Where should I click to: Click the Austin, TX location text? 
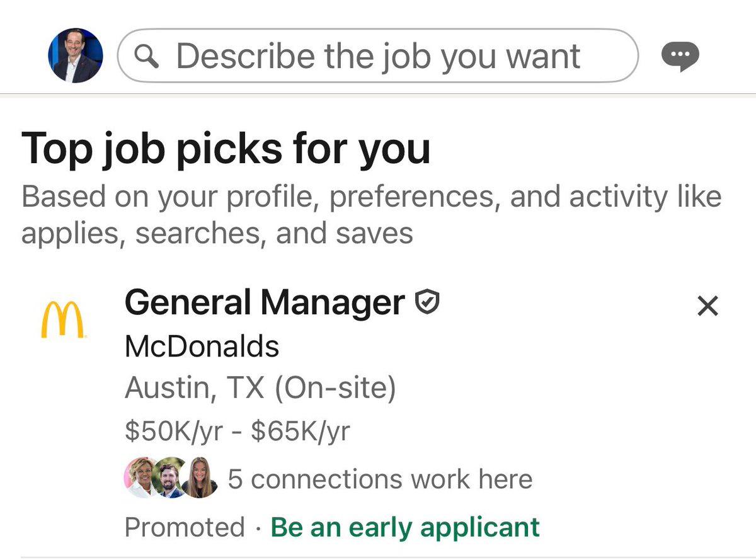click(190, 387)
